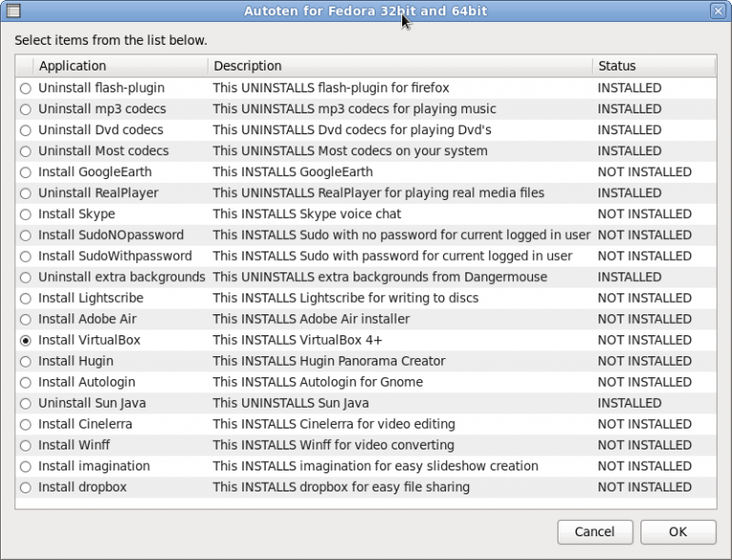This screenshot has width=732, height=560.
Task: Click the 'Install VirtualBox' application name
Action: pyautogui.click(x=90, y=340)
